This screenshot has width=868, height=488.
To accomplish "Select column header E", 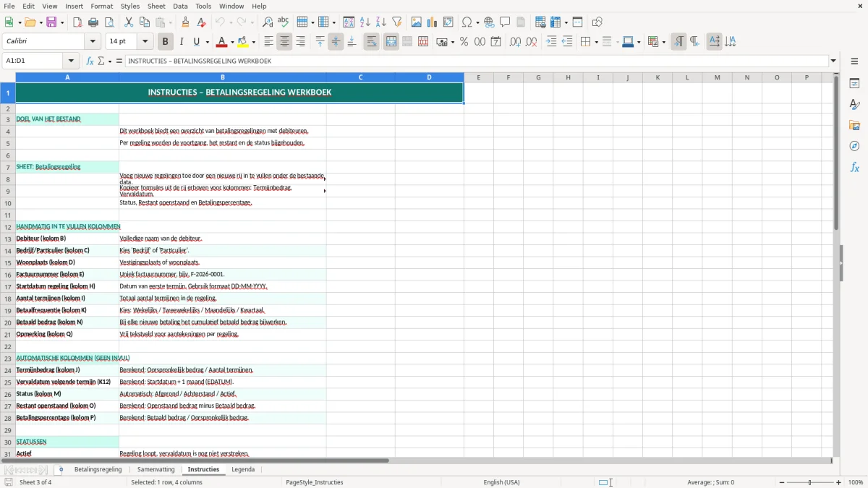I will tap(478, 77).
